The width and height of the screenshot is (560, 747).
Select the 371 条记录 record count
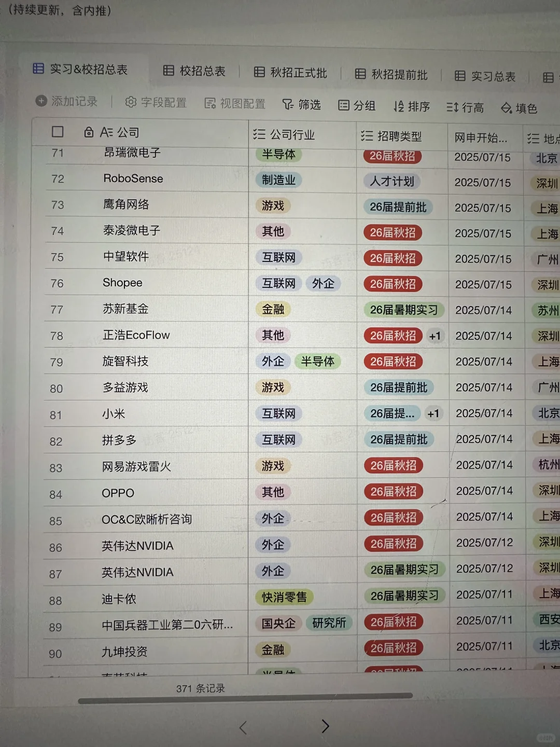(201, 688)
